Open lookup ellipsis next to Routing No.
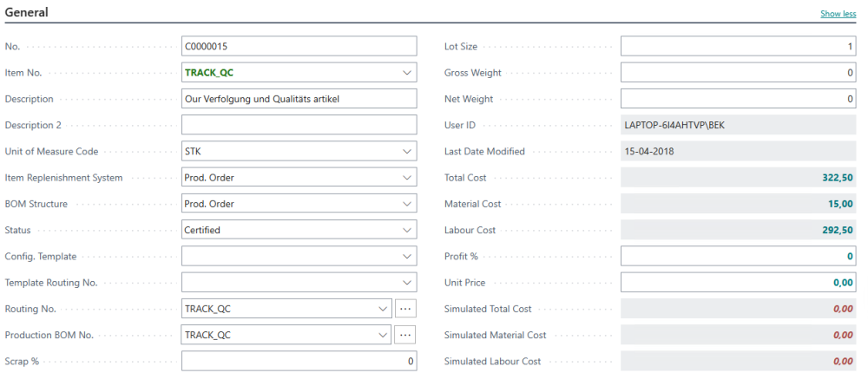The image size is (868, 386). (x=405, y=309)
